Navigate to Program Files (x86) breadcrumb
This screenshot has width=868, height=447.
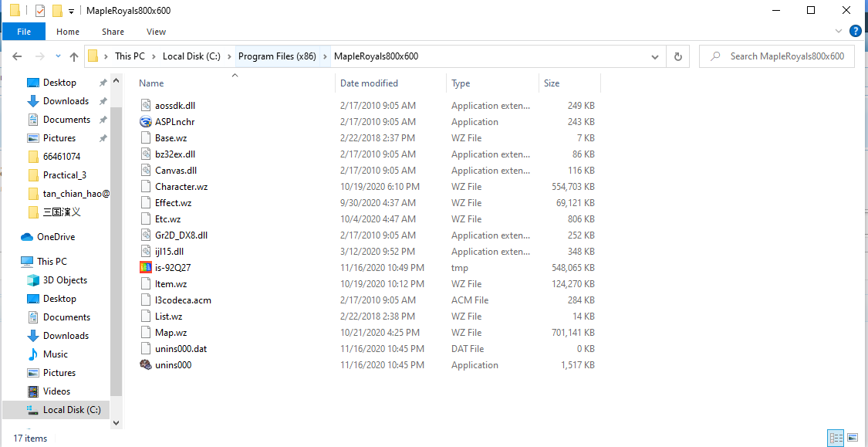pos(277,56)
